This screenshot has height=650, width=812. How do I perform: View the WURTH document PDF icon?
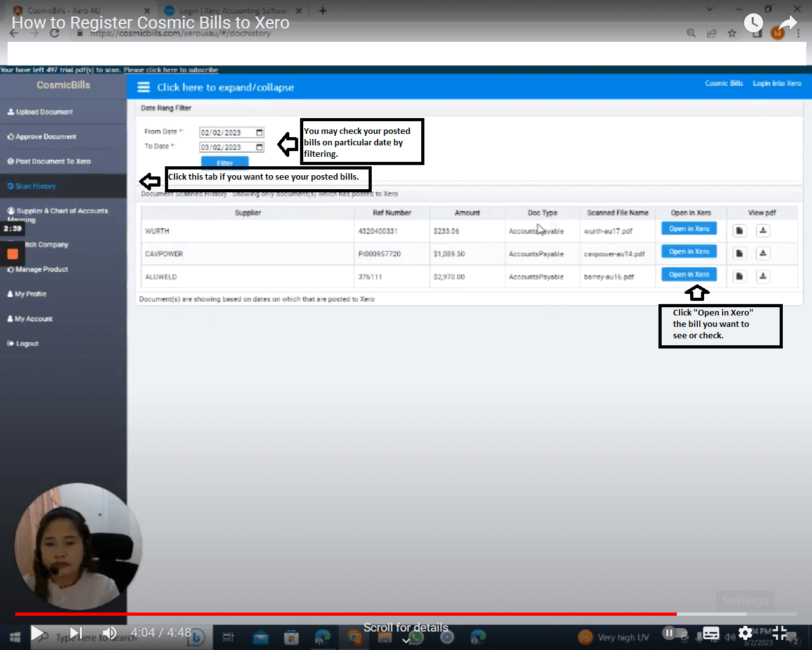tap(740, 231)
